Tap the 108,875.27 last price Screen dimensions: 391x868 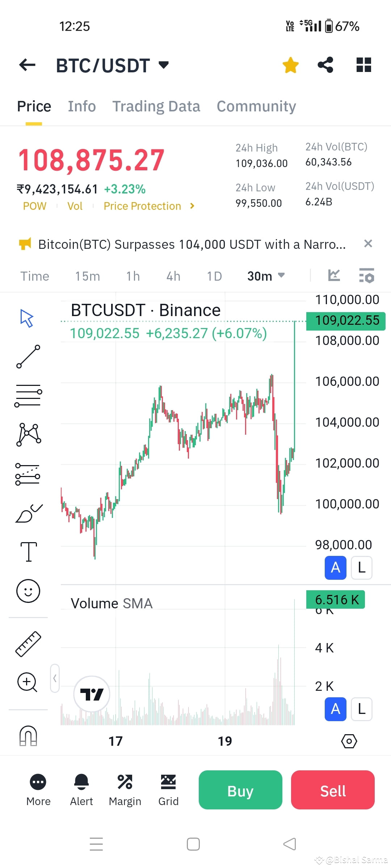click(91, 160)
